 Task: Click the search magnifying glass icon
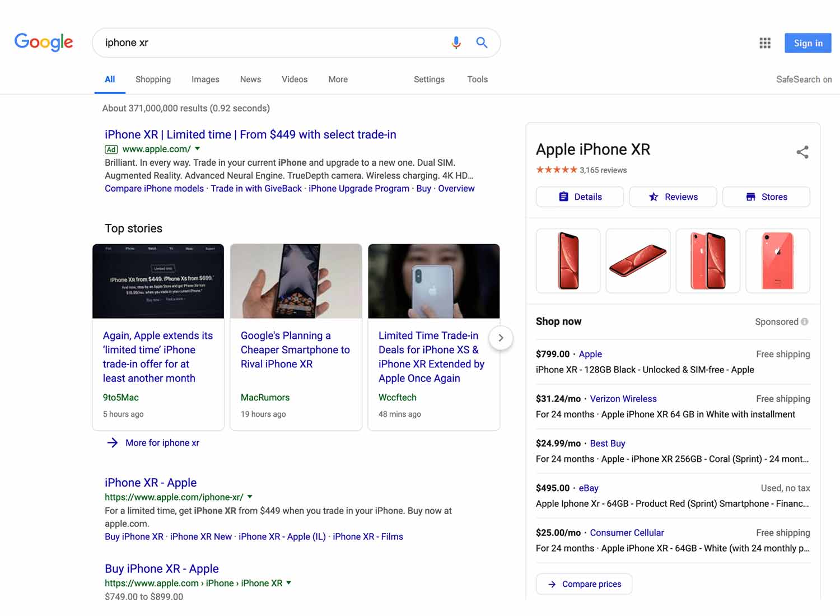[x=482, y=43]
